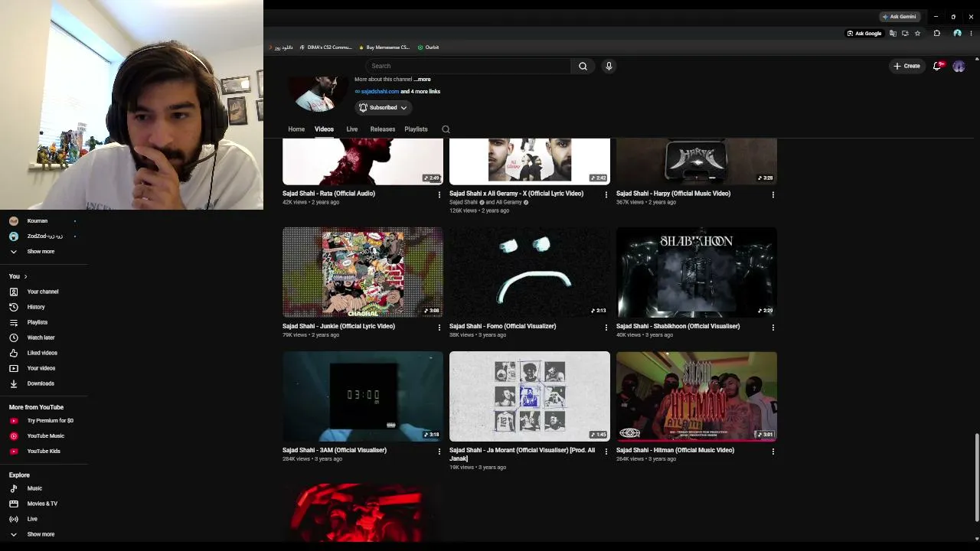The height and width of the screenshot is (551, 980).
Task: Click inside the YouTube Search field
Action: click(x=469, y=66)
